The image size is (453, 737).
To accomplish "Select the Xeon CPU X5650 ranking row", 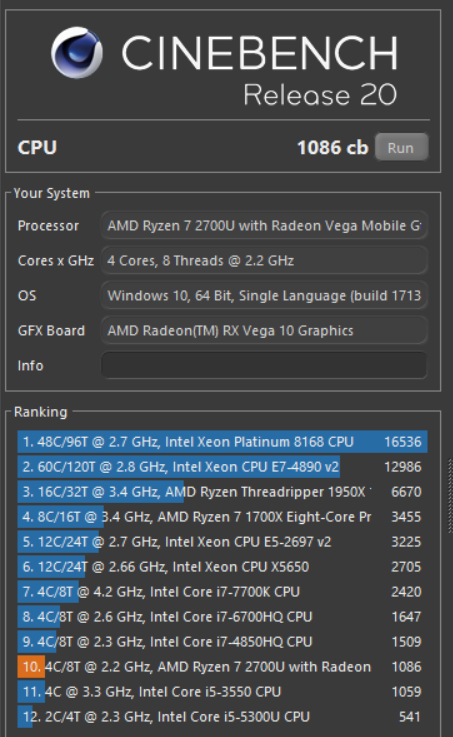I will (222, 566).
